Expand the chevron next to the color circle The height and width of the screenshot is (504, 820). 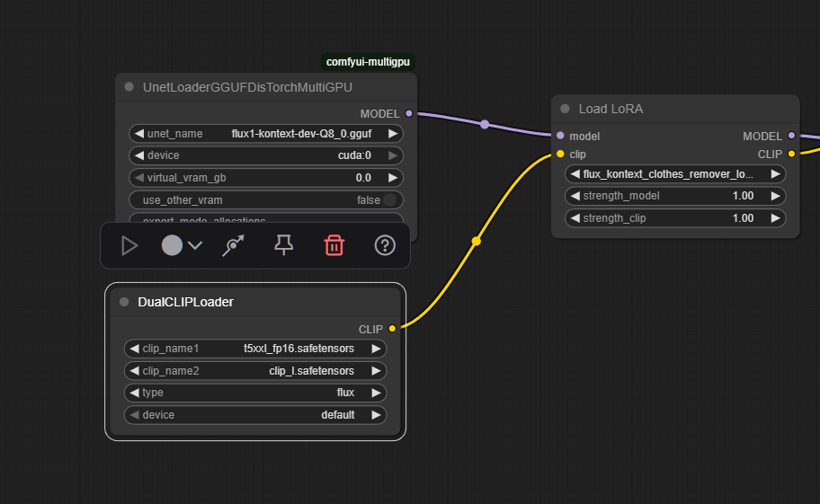pos(195,245)
